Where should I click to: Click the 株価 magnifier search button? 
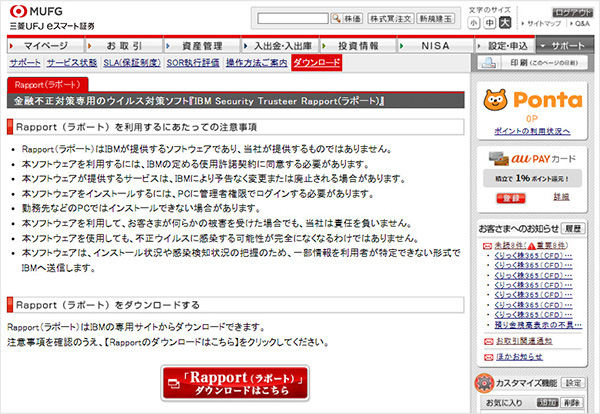(x=347, y=18)
